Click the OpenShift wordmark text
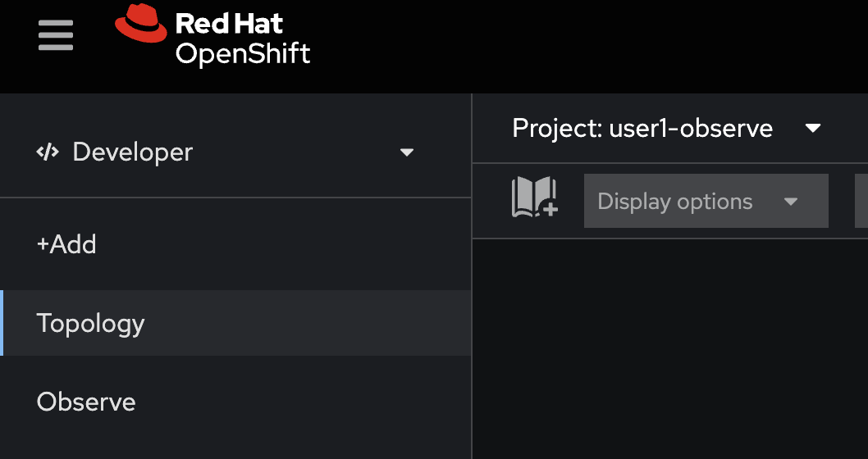 coord(243,54)
